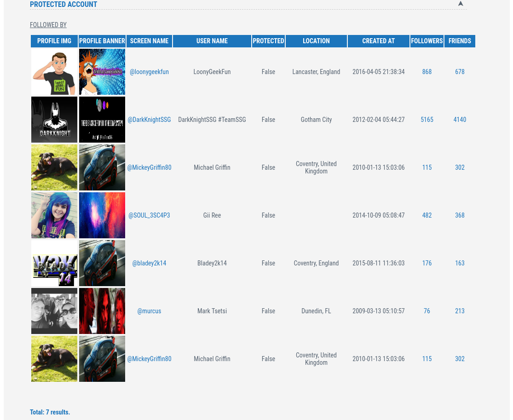Go to the @murcus profile link
This screenshot has width=513, height=420.
pos(149,311)
